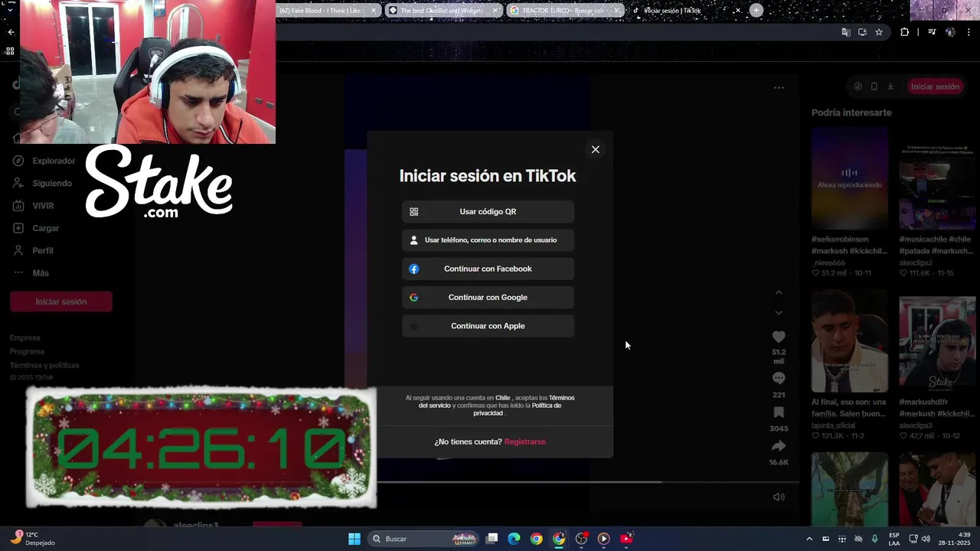
Task: Select Usar teléfono, correo o nombre de usuario
Action: (488, 240)
